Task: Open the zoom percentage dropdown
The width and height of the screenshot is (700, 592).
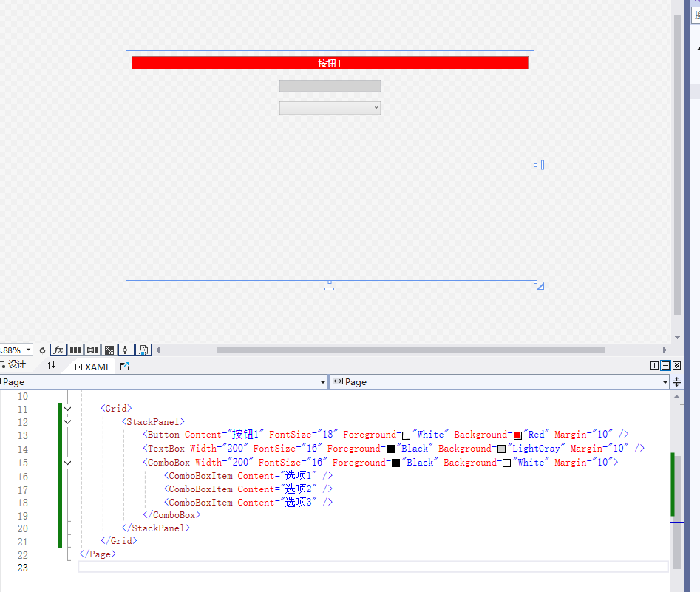Action: (28, 350)
